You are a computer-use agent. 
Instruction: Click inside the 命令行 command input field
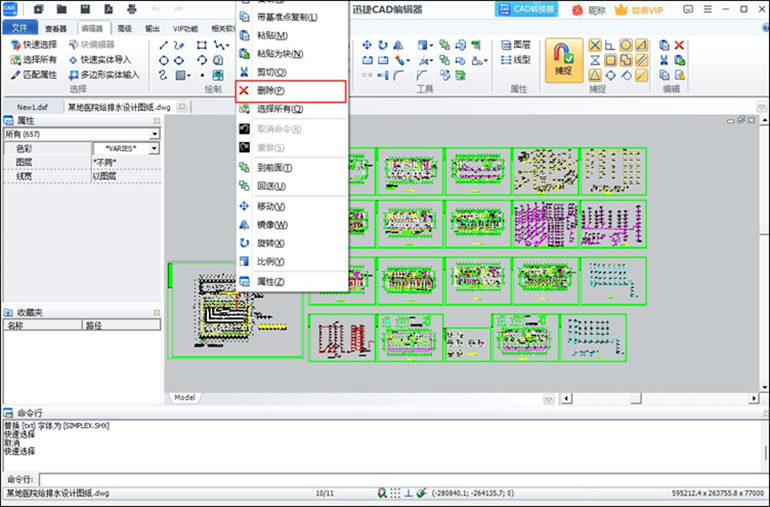coord(403,479)
